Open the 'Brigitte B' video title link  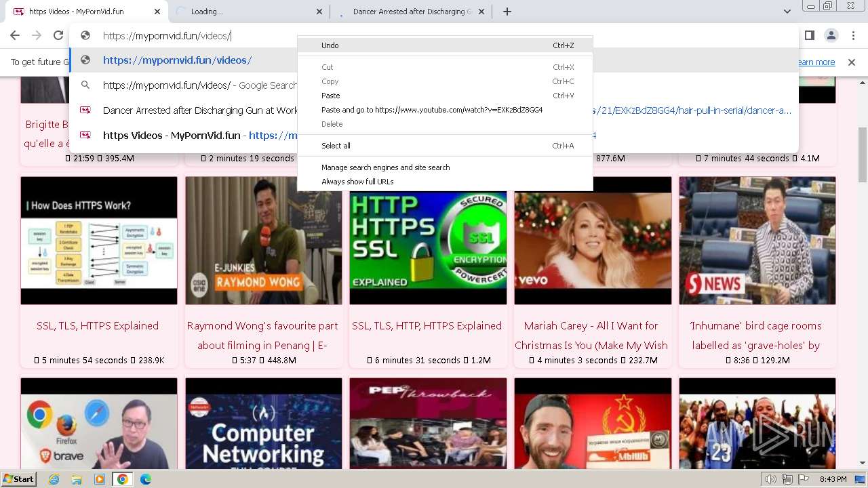[46, 134]
